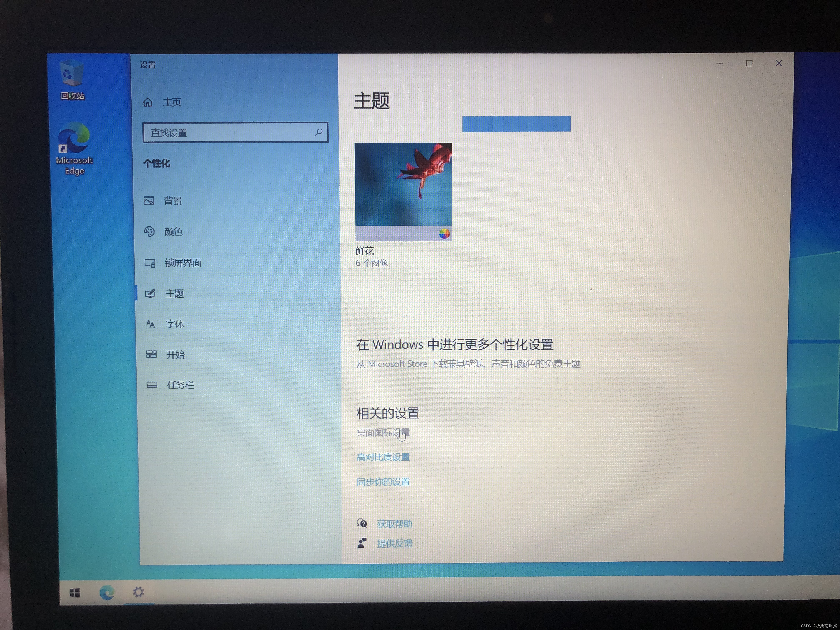This screenshot has width=840, height=630.
Task: Click the theme color wheel badge
Action: coord(444,234)
